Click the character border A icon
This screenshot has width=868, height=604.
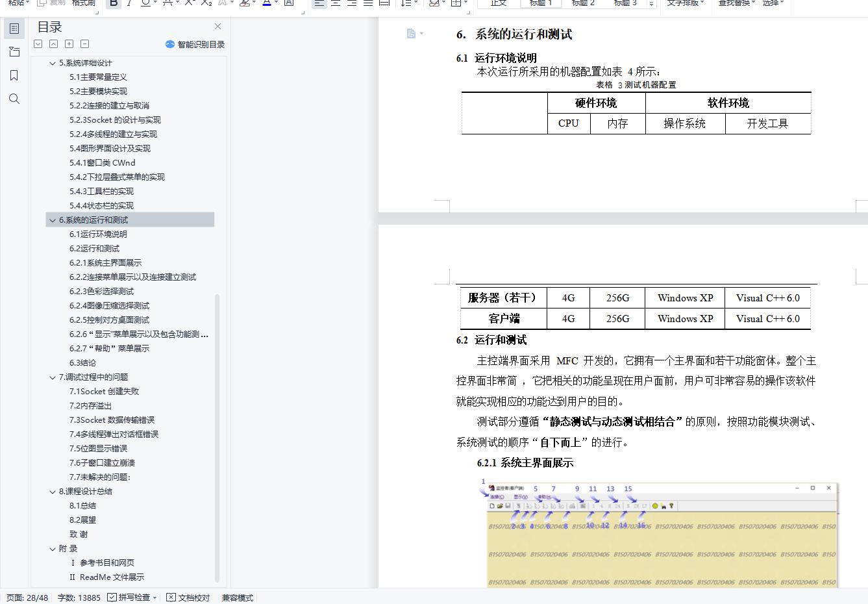(289, 3)
